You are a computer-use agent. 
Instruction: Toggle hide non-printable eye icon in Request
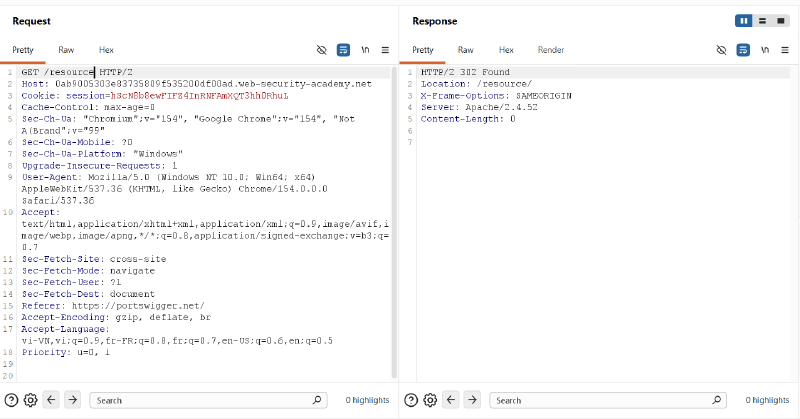click(x=321, y=50)
